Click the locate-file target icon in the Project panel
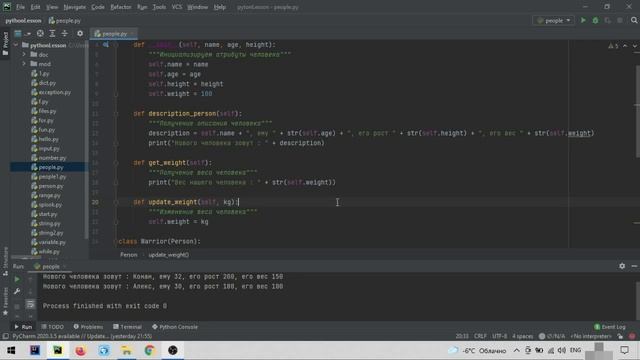The image size is (640, 360). pyautogui.click(x=40, y=33)
